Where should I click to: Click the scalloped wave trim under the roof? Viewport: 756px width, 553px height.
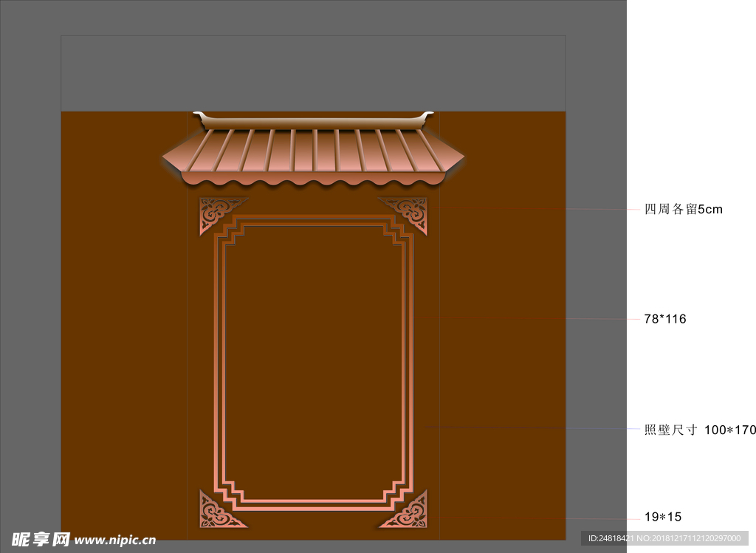tap(313, 179)
